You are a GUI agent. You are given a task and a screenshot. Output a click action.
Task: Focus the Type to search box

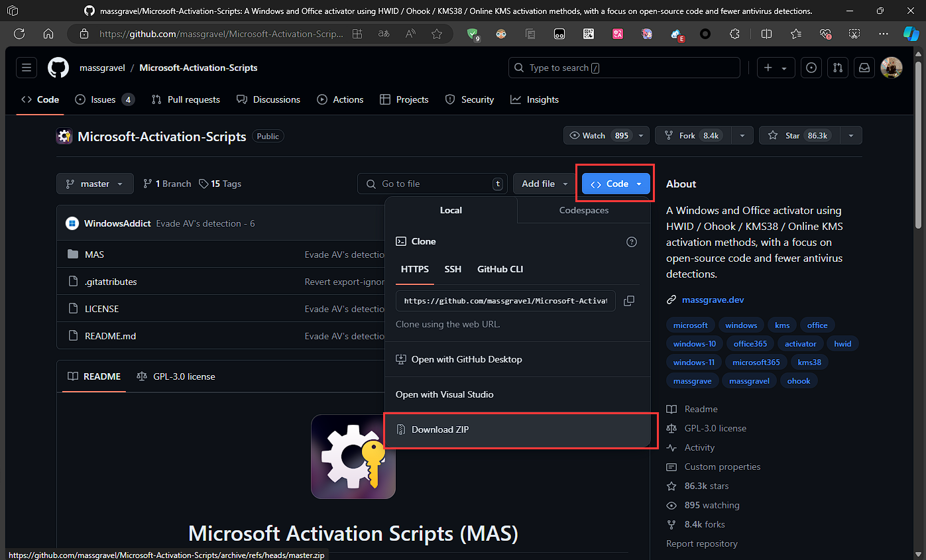(624, 68)
